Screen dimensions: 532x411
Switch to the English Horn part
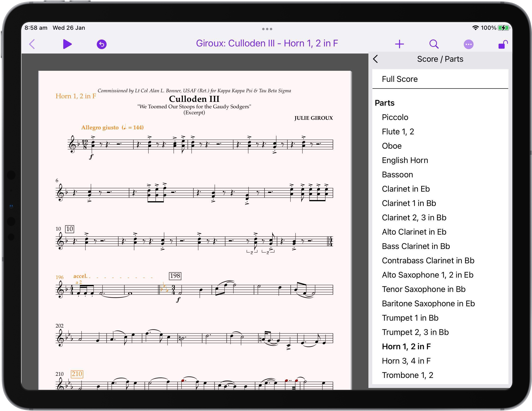(440, 160)
